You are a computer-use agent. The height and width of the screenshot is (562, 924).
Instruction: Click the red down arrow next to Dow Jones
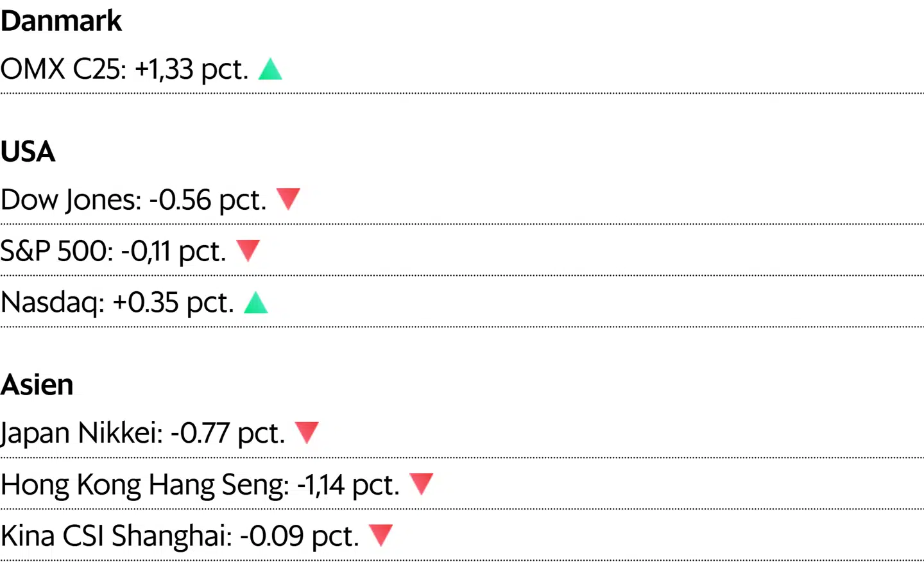pyautogui.click(x=288, y=198)
